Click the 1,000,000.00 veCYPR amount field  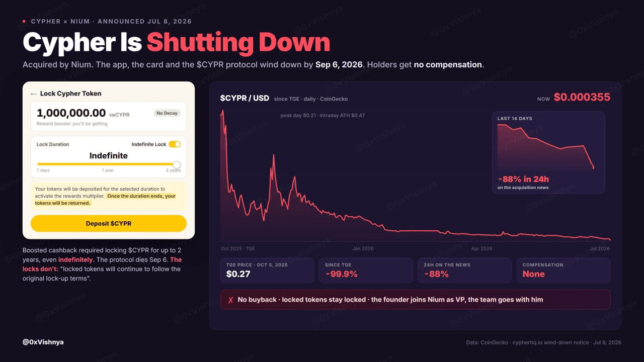[x=109, y=117]
